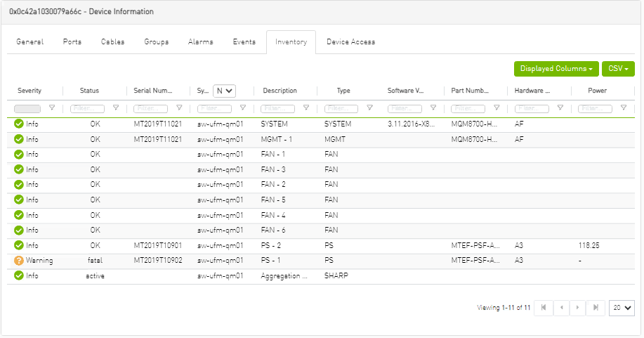Open the System column name dropdown
The height and width of the screenshot is (338, 644).
(225, 91)
